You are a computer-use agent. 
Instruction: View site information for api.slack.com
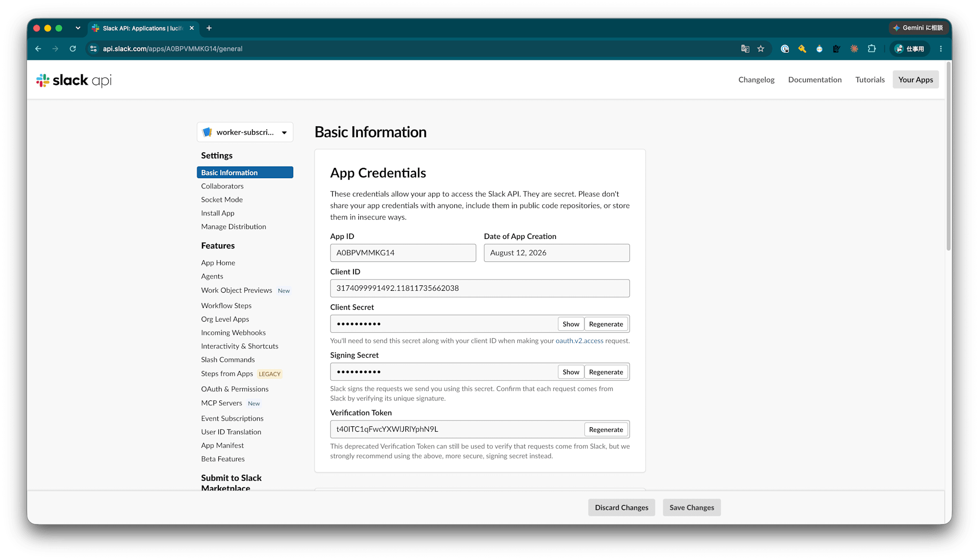pos(93,49)
